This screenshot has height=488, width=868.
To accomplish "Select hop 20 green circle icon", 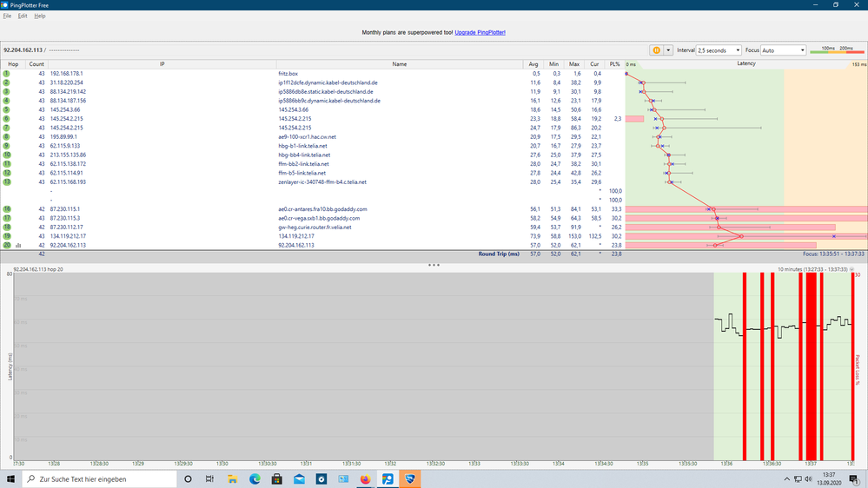I will tap(7, 245).
